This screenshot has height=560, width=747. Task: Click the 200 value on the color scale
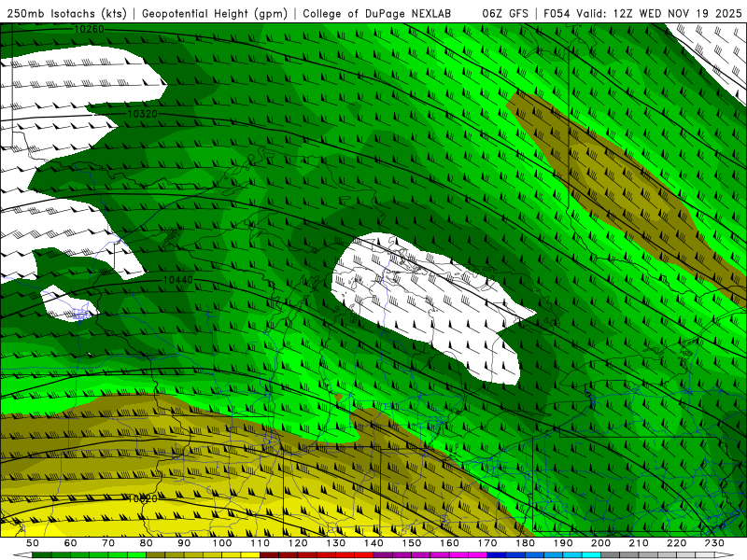[600, 543]
